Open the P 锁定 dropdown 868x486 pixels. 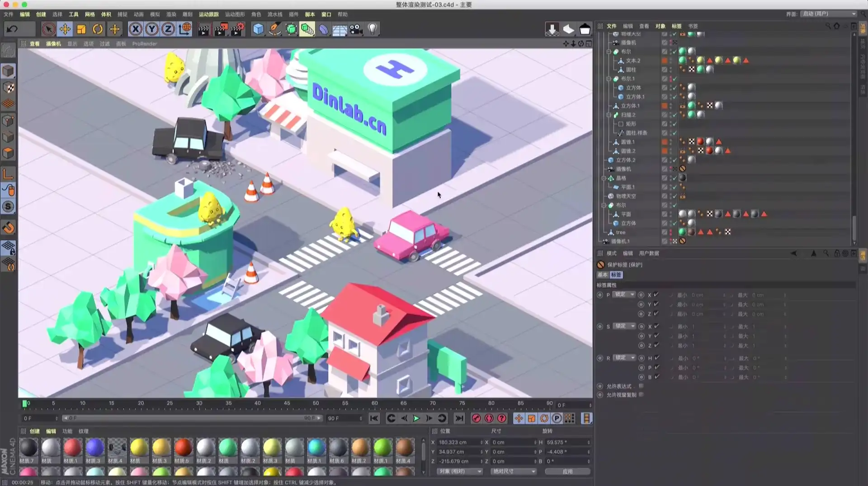624,294
